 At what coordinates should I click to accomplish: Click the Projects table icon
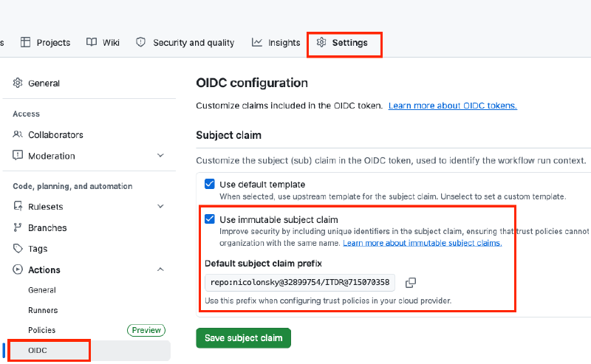[25, 42]
